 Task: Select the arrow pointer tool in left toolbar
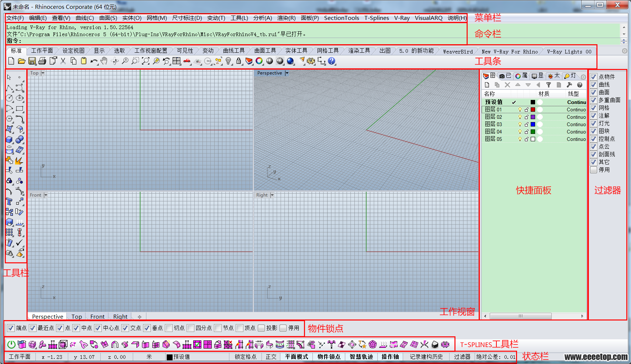[x=9, y=77]
